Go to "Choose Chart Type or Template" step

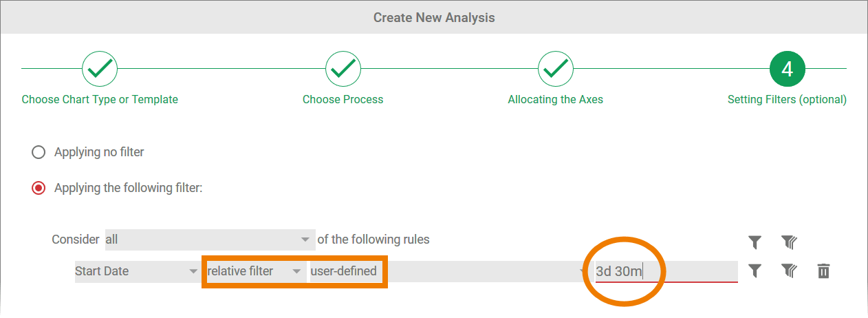100,99
